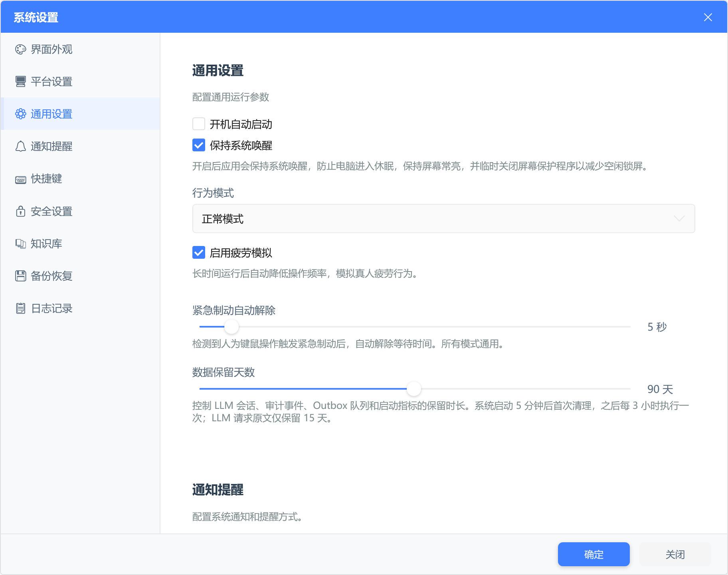The width and height of the screenshot is (728, 575).
Task: Uncheck the 保持系统唤醒 checkbox
Action: click(x=199, y=145)
